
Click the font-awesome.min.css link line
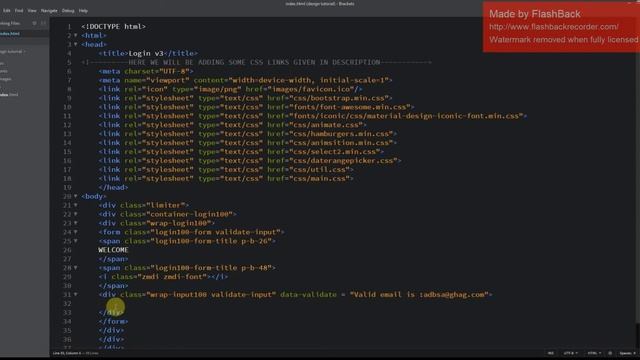[x=256, y=107]
